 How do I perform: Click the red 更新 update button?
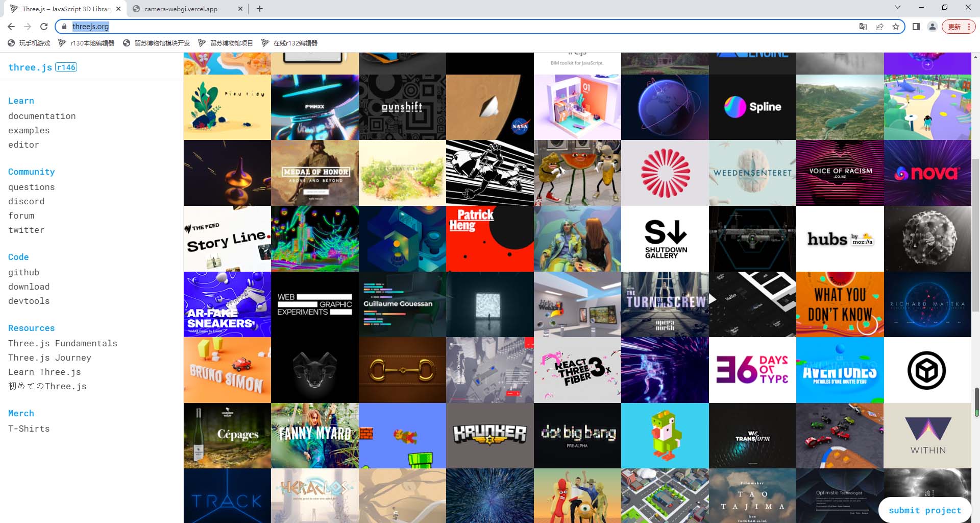[x=959, y=27]
